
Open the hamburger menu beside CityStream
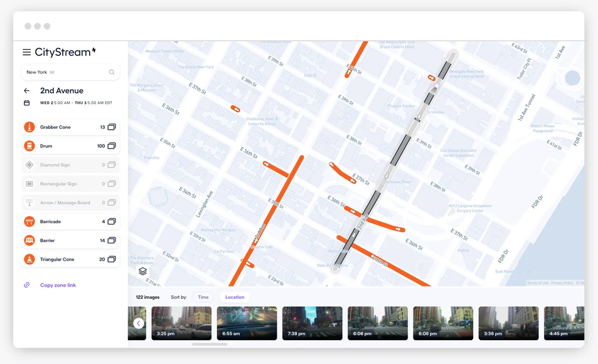click(26, 52)
